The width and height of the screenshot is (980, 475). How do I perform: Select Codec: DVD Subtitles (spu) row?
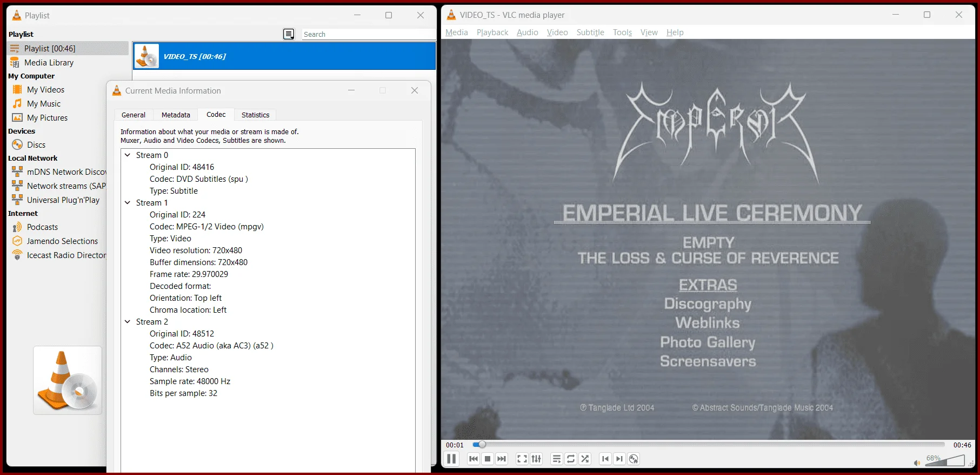(199, 179)
